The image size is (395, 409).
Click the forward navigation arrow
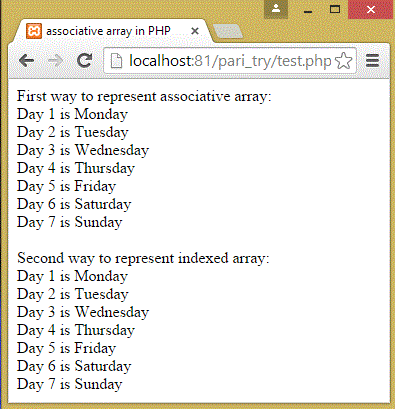coord(55,60)
